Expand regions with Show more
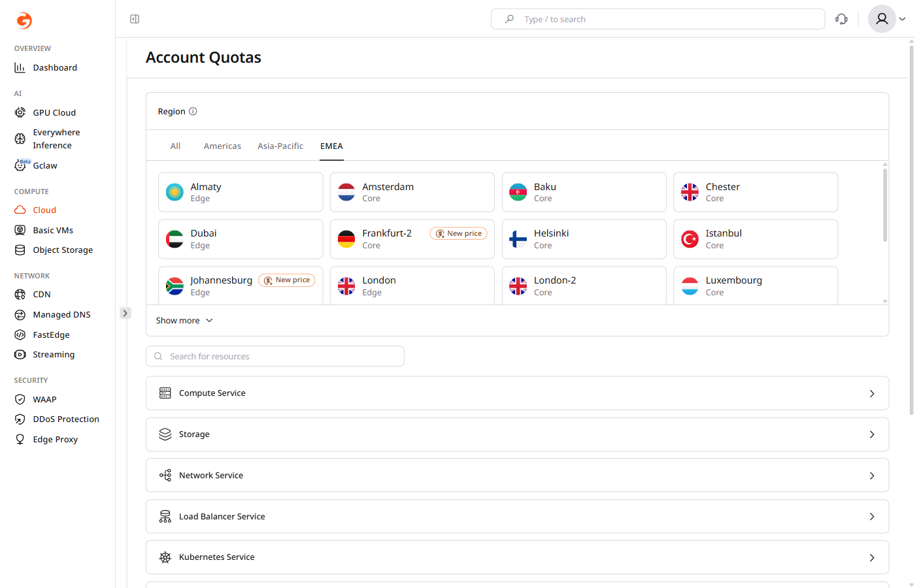The image size is (915, 588). [x=184, y=320]
